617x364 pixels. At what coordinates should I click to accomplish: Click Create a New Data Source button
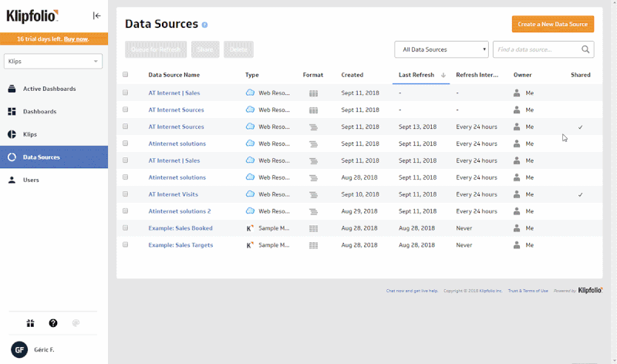pyautogui.click(x=552, y=24)
